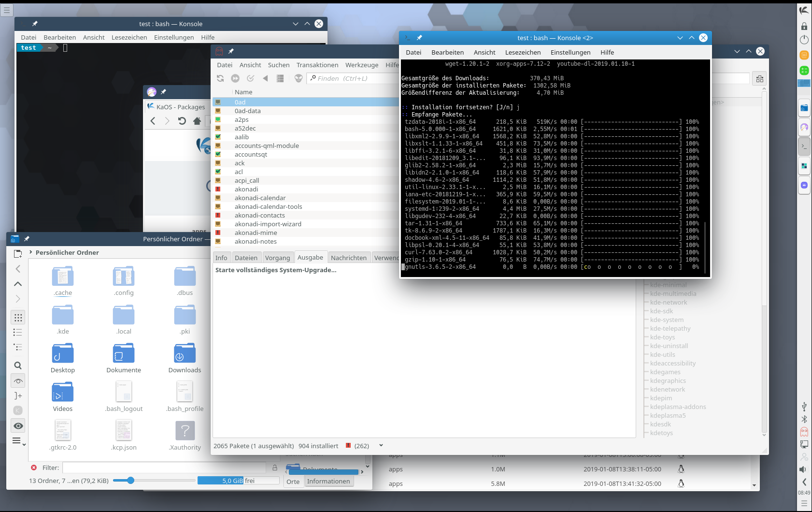Open the kde-multimedia group entry

tap(673, 294)
